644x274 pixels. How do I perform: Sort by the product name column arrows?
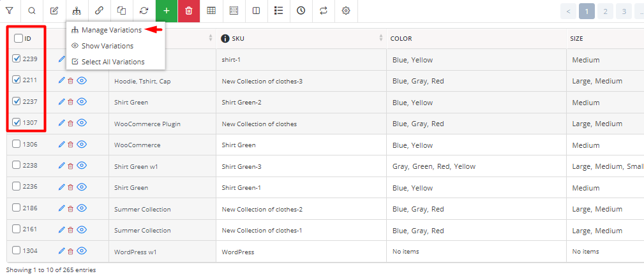(x=211, y=38)
